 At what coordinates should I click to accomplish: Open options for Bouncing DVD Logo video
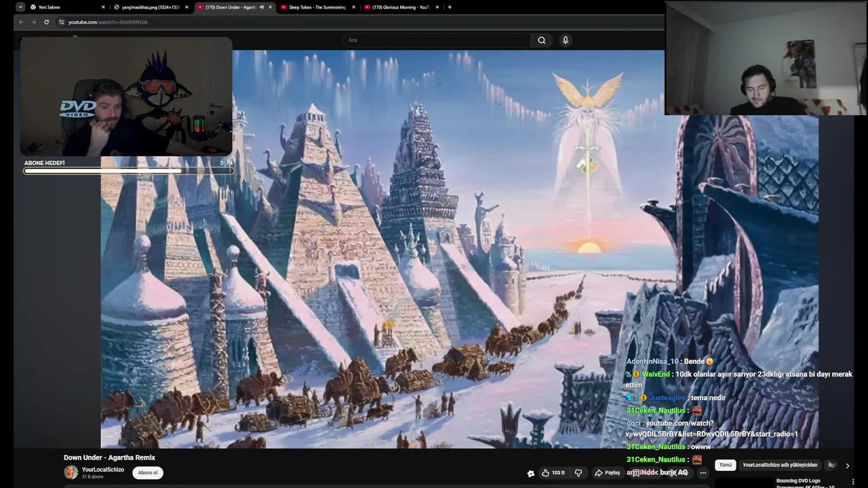pos(853,482)
